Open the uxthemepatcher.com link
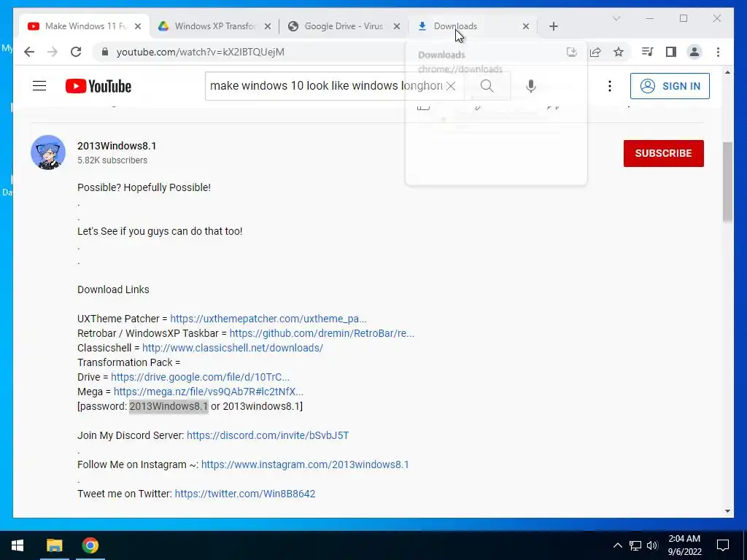Image resolution: width=747 pixels, height=560 pixels. tap(268, 319)
